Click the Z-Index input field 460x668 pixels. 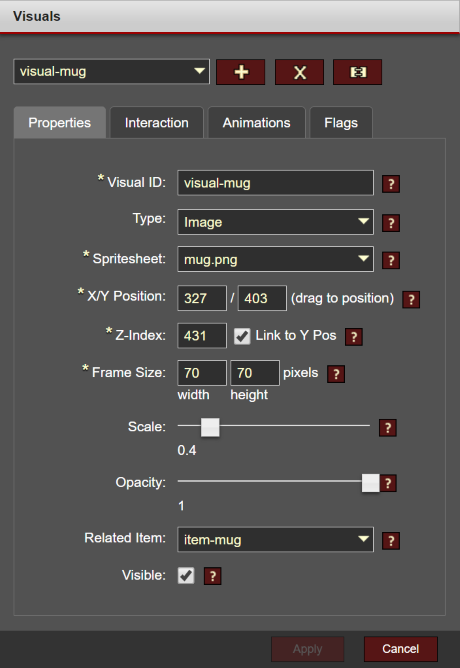pos(202,336)
